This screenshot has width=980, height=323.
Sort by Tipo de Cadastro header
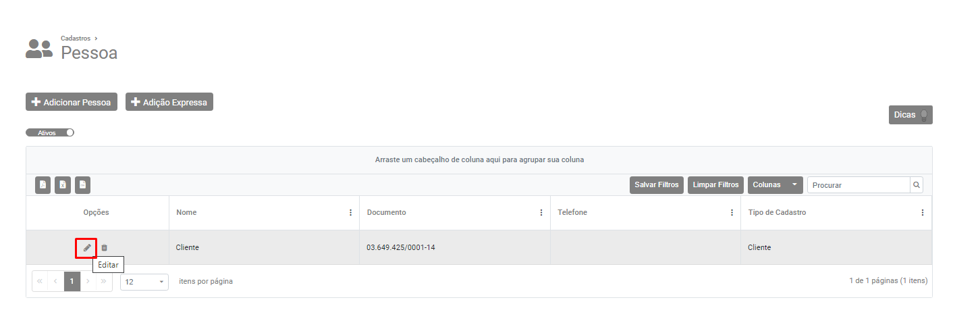(777, 212)
